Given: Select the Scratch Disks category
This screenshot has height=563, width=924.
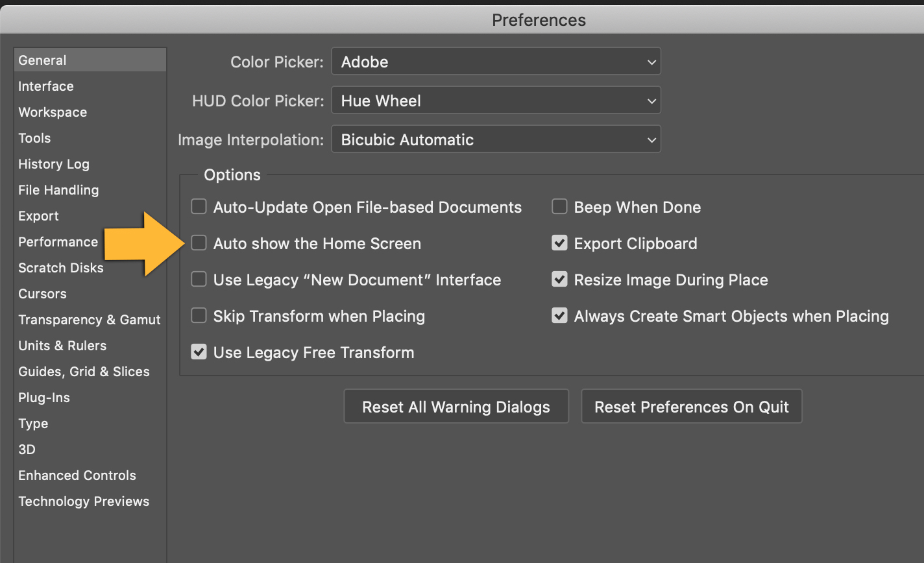Looking at the screenshot, I should 60,267.
